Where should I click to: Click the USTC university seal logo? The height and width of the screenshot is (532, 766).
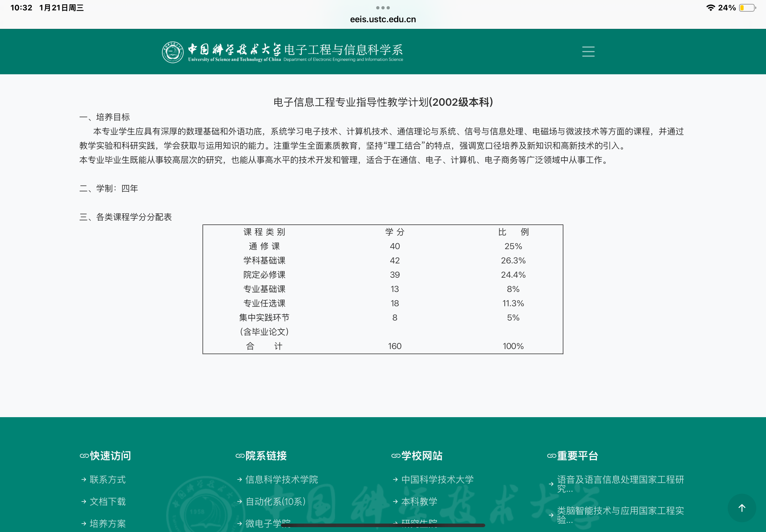coord(172,52)
